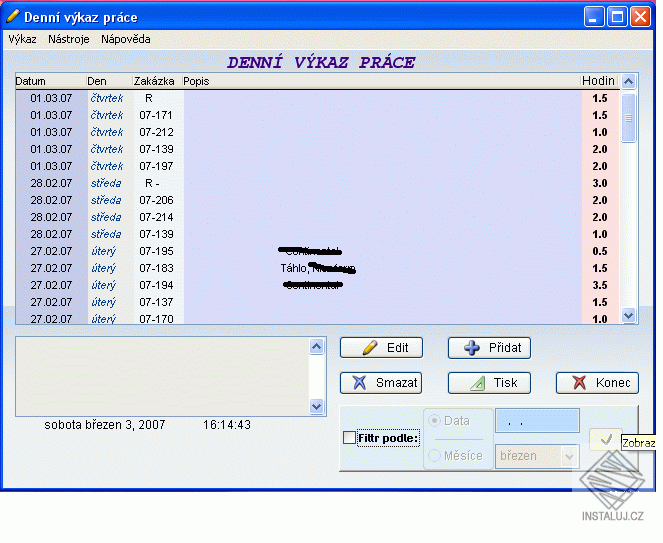The height and width of the screenshot is (543, 663).
Task: Select the 01.03.07 row with zakázka R
Action: [x=318, y=99]
